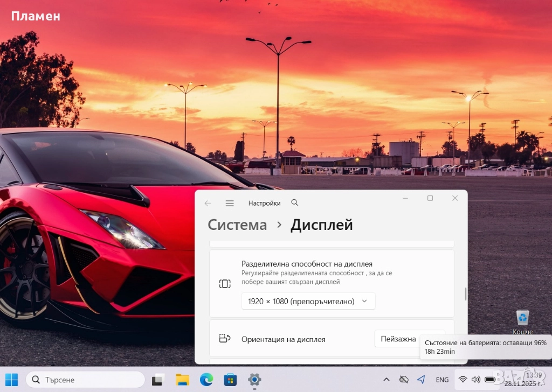Click the back arrow in Settings
This screenshot has width=552, height=392.
click(208, 203)
